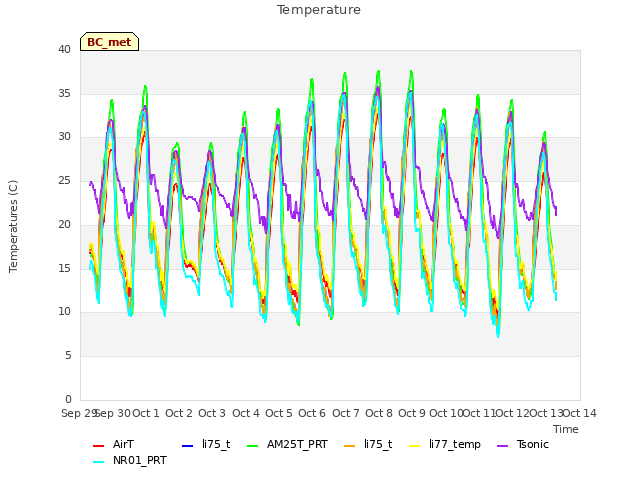The image size is (640, 480).
Task: Click the Oct 4 x-axis tick label
Action: pyautogui.click(x=246, y=413)
